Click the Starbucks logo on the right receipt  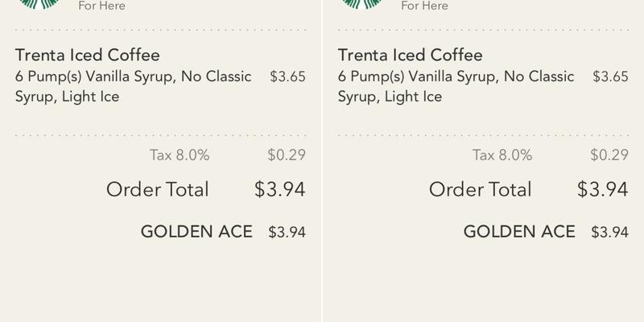pos(361,4)
